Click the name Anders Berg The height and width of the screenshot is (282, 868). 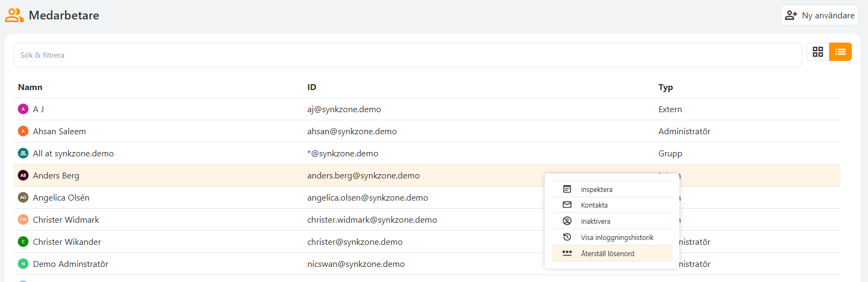tap(56, 175)
